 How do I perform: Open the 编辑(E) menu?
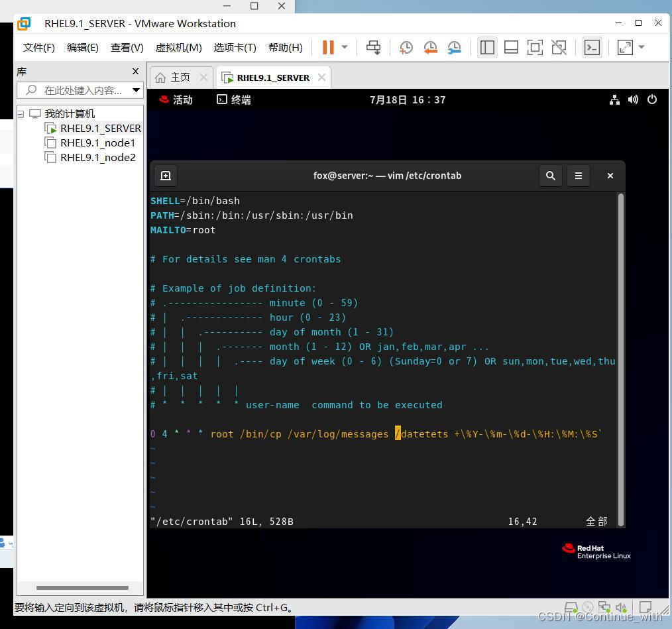83,47
